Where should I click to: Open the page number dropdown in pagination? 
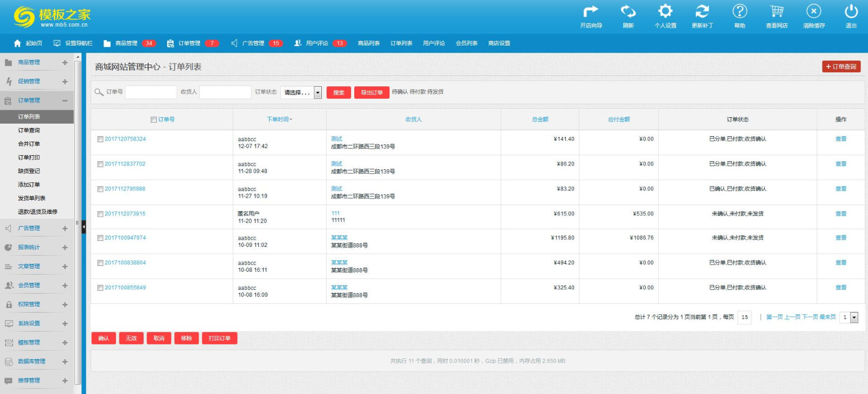pyautogui.click(x=853, y=317)
